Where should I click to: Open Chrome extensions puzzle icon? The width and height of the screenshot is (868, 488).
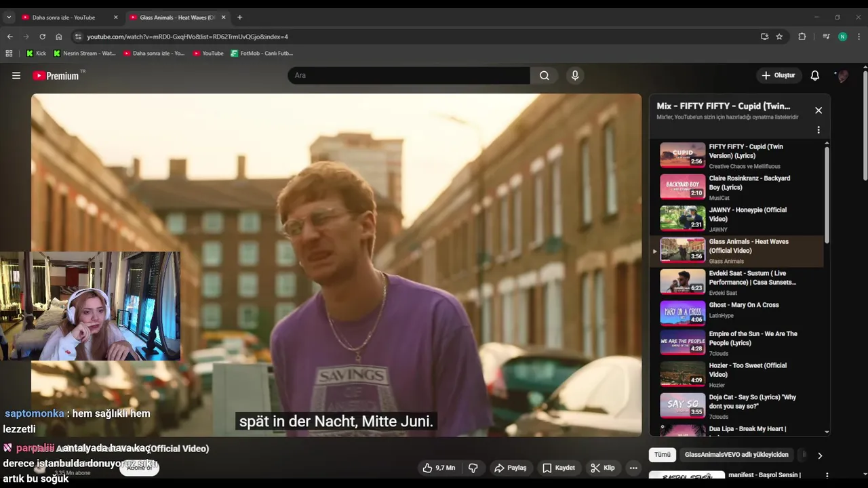click(x=802, y=37)
